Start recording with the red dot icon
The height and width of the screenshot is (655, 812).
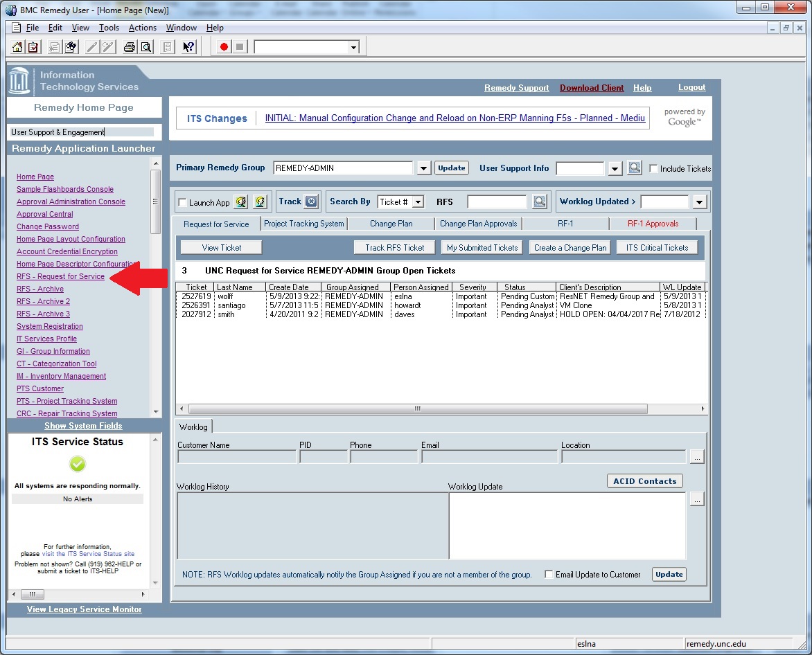point(223,47)
